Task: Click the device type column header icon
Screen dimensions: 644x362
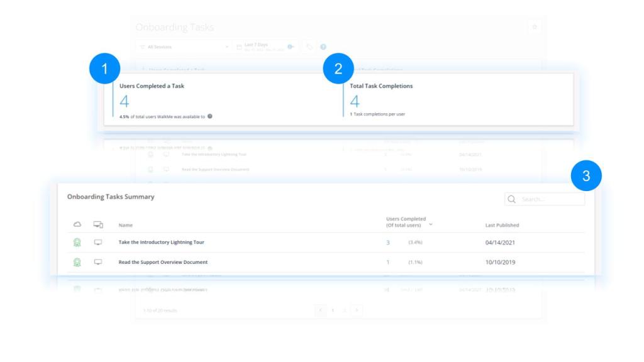Action: click(98, 224)
